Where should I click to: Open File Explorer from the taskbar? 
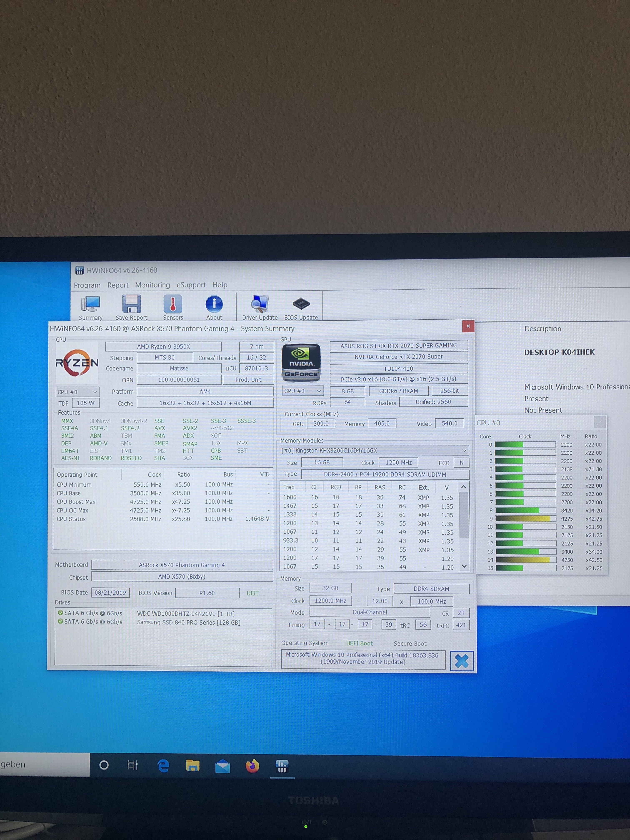coord(193,766)
